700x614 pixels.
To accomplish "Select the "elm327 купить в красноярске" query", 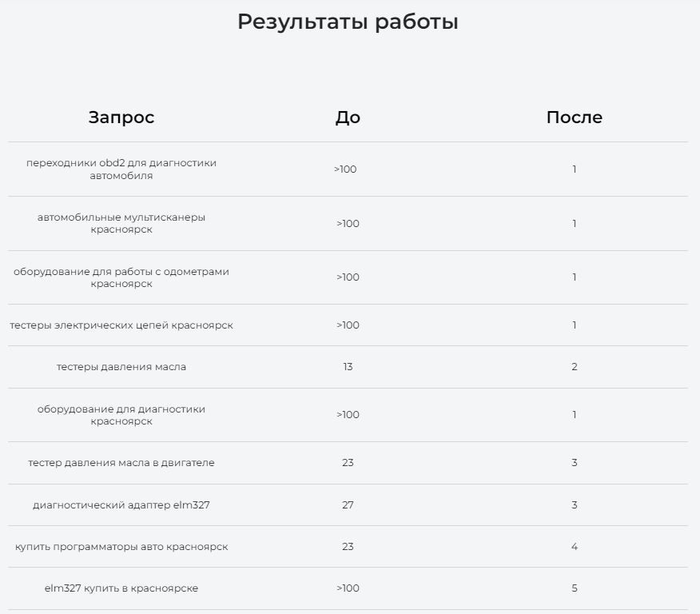I will pyautogui.click(x=121, y=588).
